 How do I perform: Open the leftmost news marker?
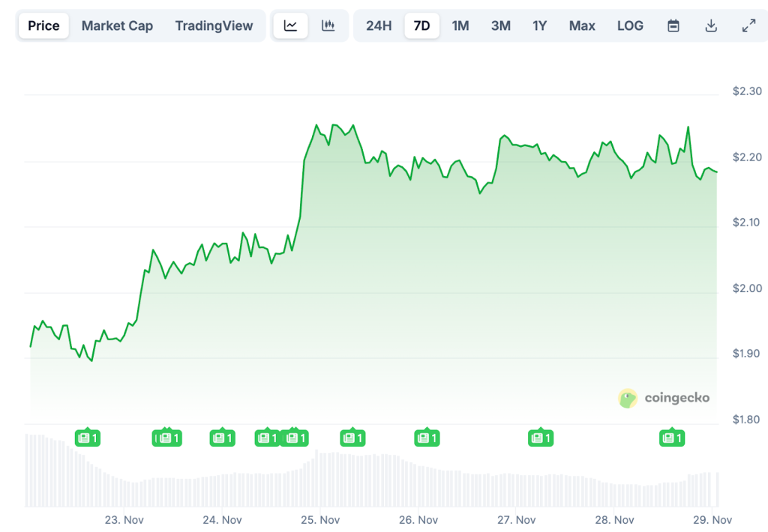[x=88, y=438]
